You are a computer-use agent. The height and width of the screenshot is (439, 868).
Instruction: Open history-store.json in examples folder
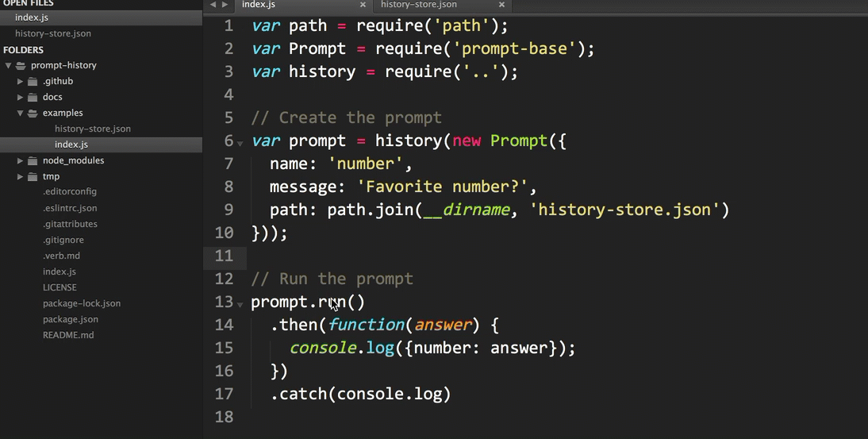[93, 129]
